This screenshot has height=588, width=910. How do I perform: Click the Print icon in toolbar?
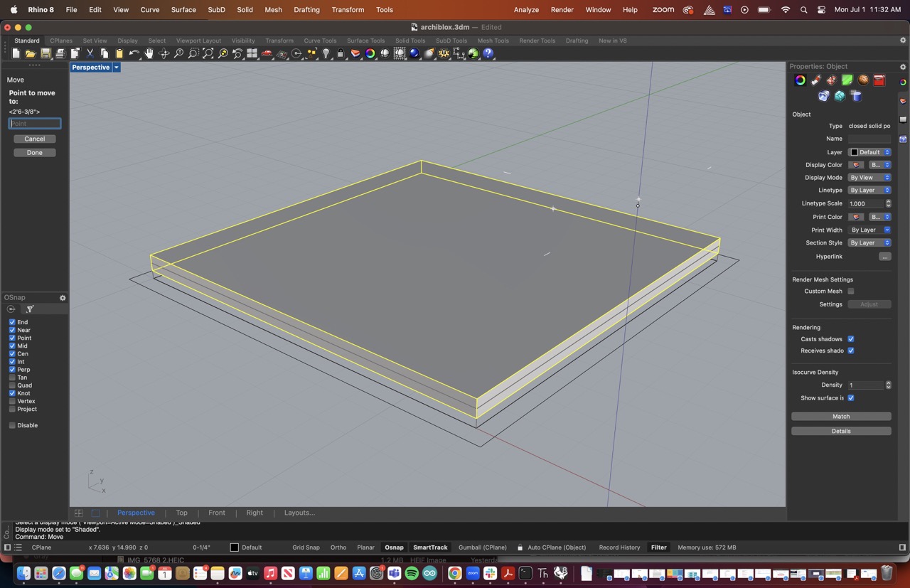(60, 53)
